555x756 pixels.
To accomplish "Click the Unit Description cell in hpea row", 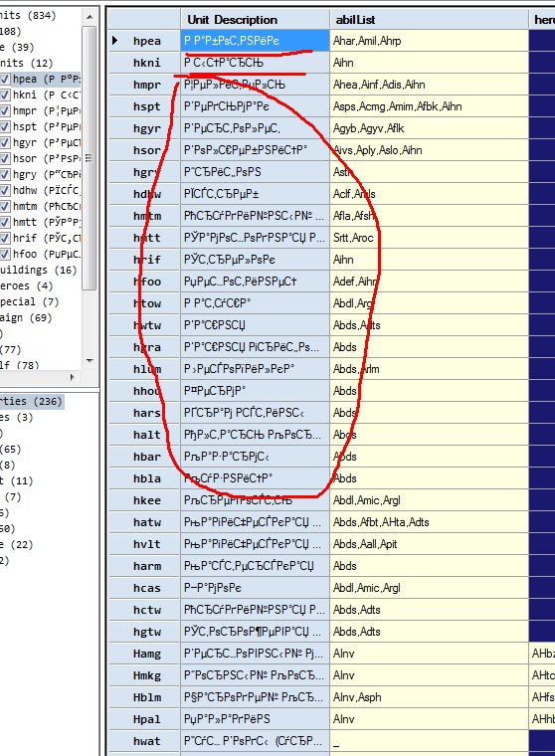I will coord(255,41).
